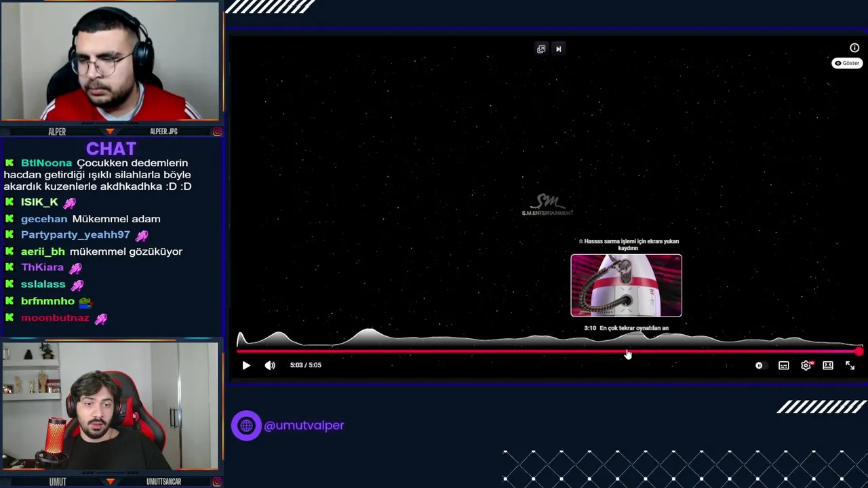Click the red scrubber handle at end

coord(859,351)
